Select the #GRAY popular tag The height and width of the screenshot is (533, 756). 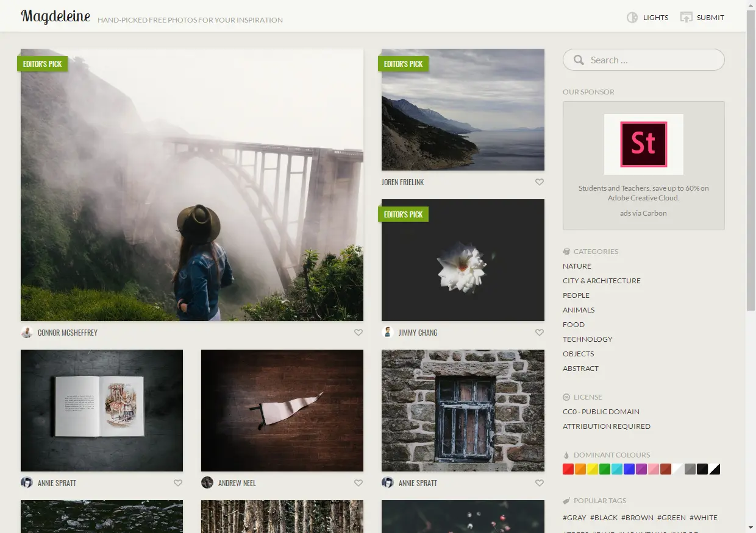574,518
